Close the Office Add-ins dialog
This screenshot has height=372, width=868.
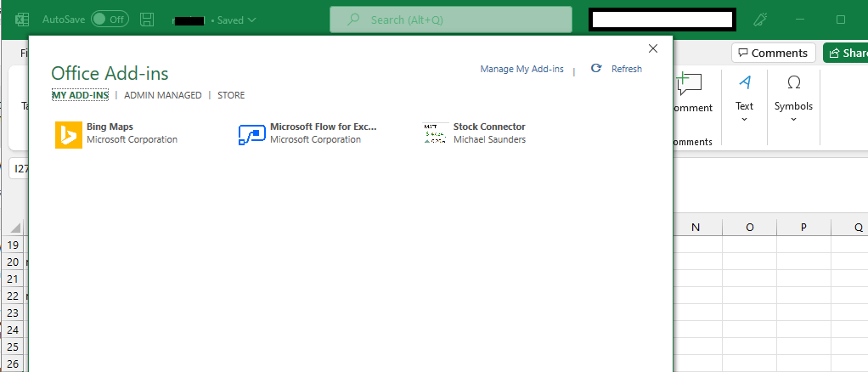[653, 48]
